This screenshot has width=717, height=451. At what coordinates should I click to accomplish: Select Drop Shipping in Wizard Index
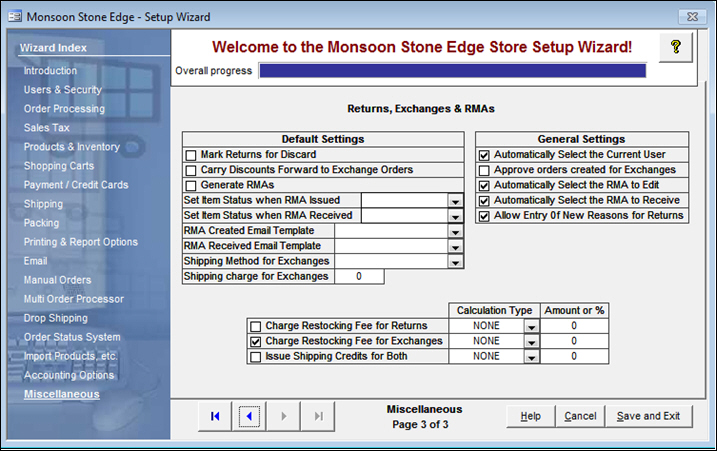pos(57,318)
